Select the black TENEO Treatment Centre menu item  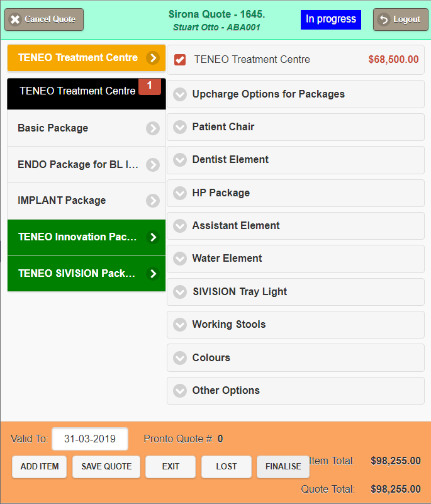coord(77,91)
